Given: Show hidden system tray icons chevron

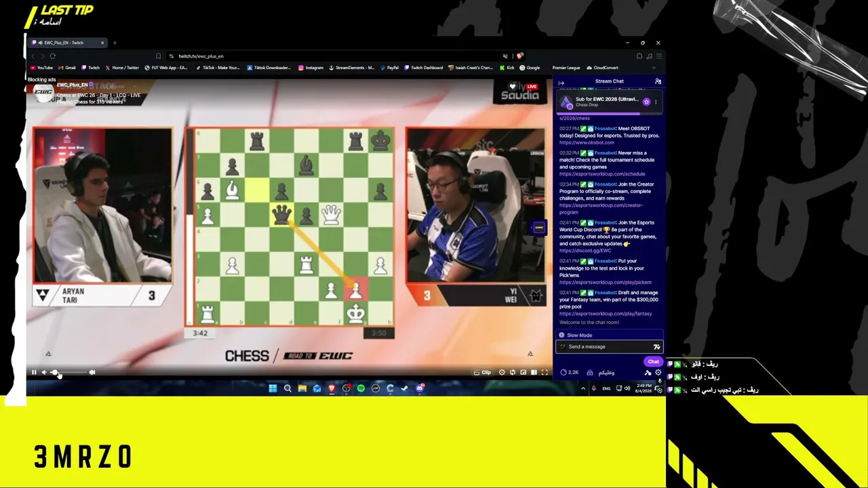Looking at the screenshot, I should (x=583, y=388).
